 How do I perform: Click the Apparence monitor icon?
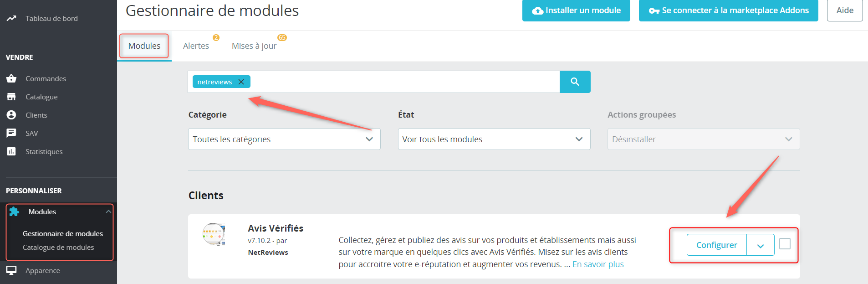pos(11,270)
